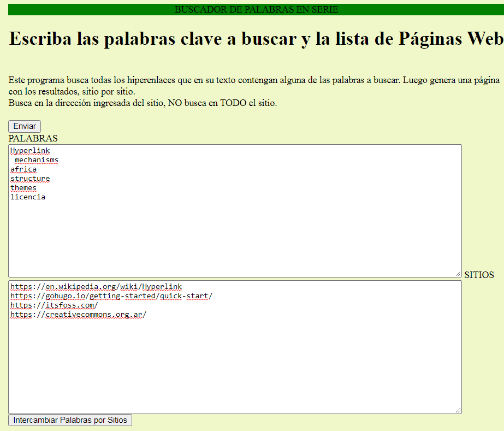
Task: Click the word 'africa' in the words list
Action: click(23, 169)
